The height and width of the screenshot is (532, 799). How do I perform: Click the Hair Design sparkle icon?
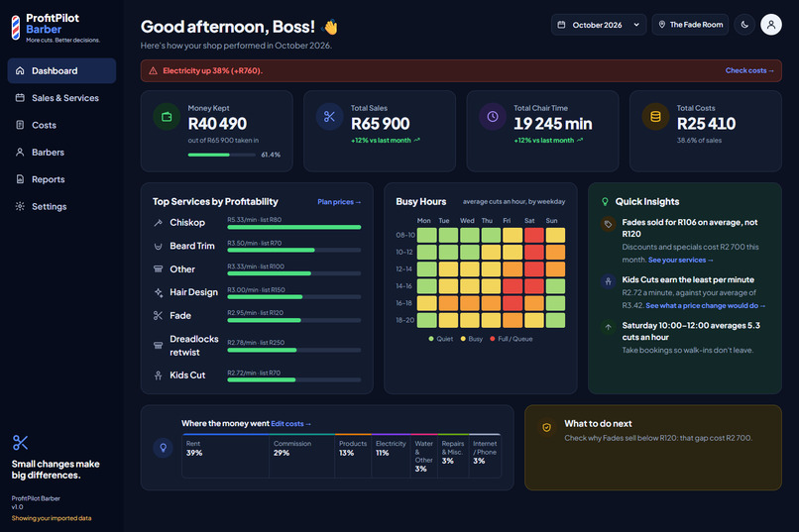point(158,292)
